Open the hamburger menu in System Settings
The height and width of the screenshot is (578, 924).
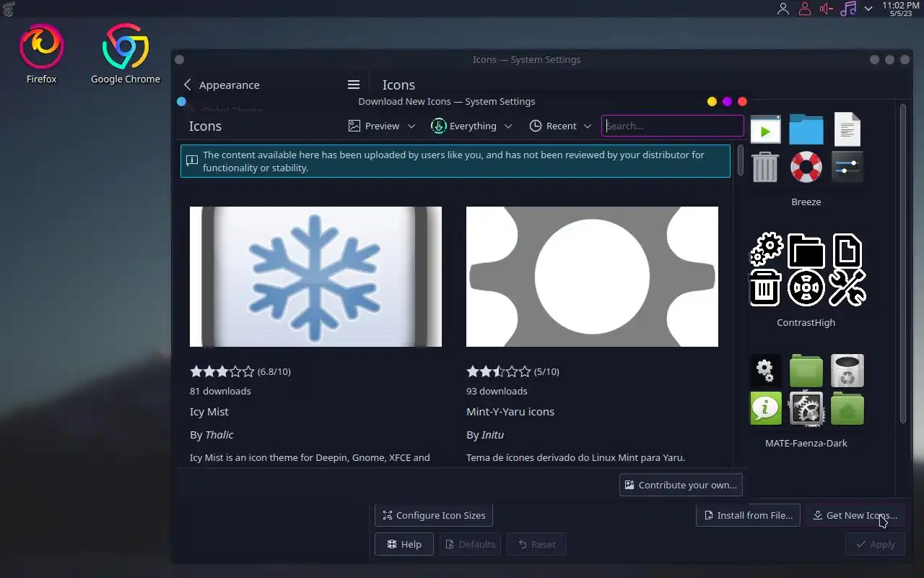(353, 85)
